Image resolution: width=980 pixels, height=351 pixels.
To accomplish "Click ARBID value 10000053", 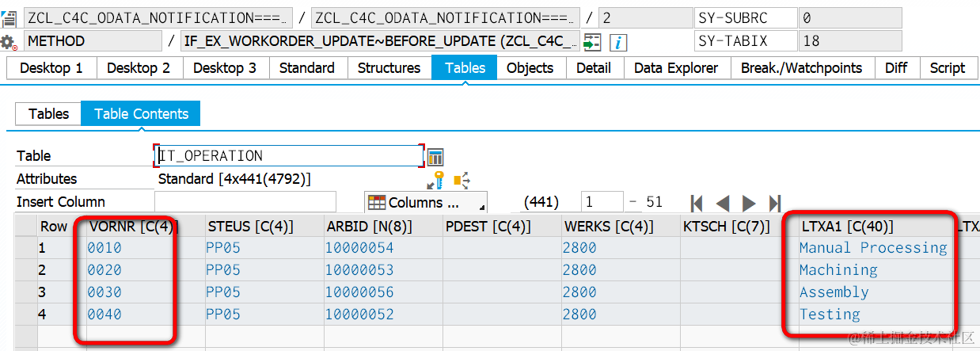I will pos(359,270).
